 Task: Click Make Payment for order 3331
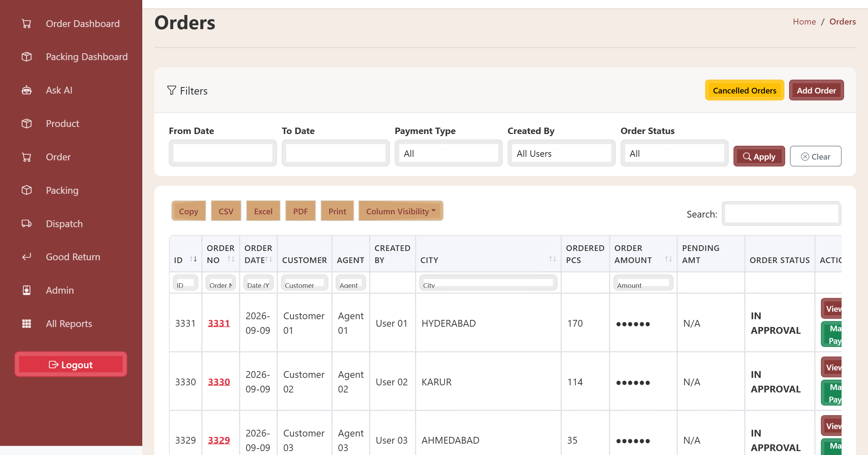tap(831, 334)
